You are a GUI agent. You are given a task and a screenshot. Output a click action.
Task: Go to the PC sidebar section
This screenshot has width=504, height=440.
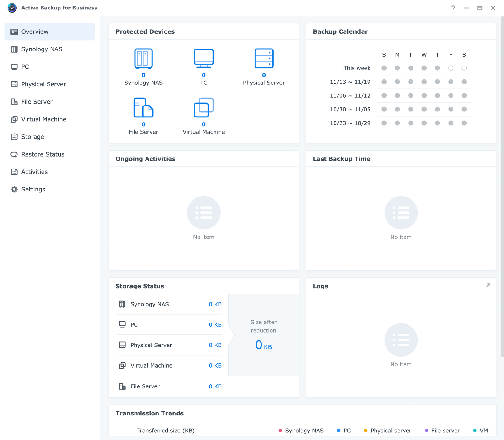click(49, 67)
